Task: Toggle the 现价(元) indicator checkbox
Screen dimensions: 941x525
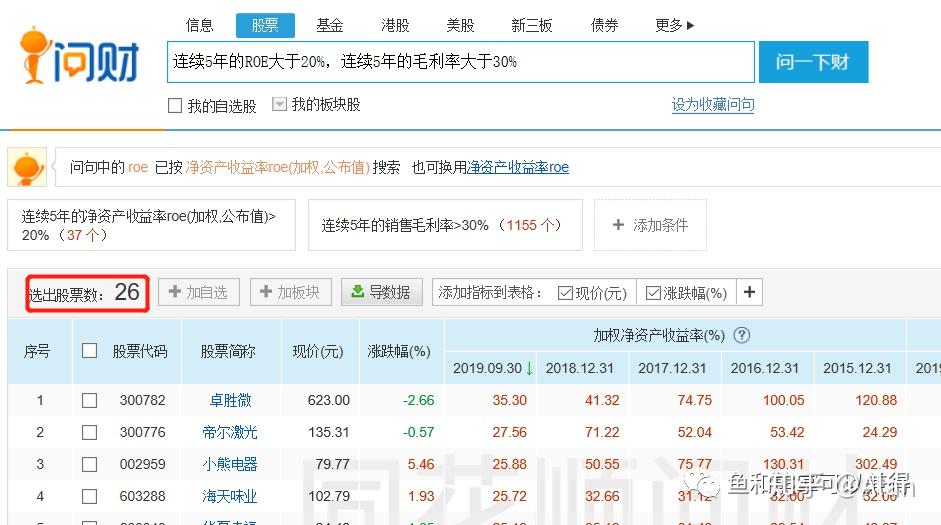Action: click(565, 293)
